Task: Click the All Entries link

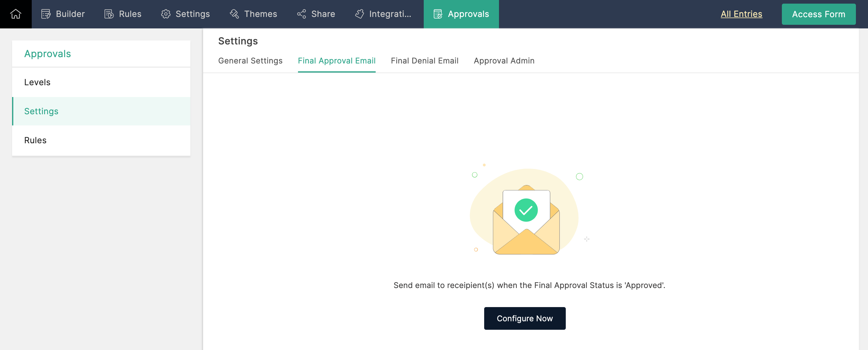Action: coord(741,14)
